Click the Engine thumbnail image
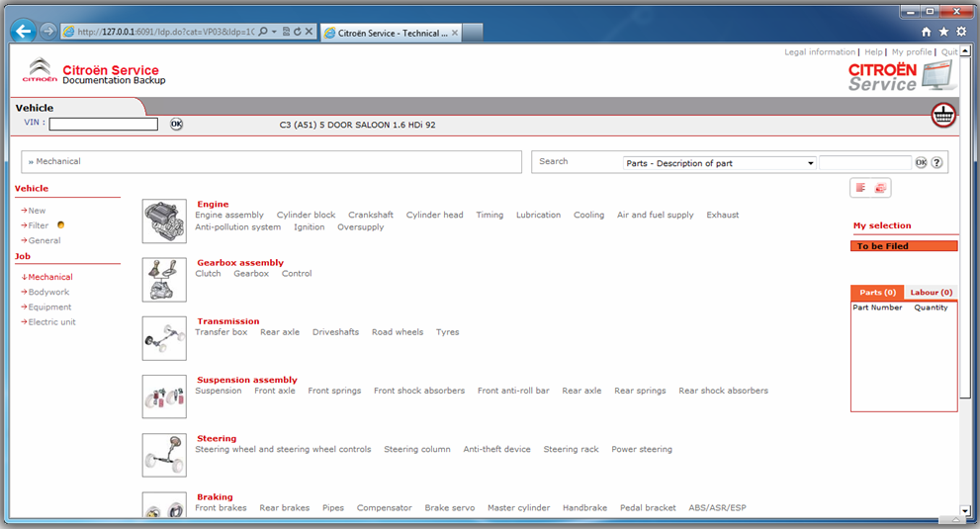Viewport: 980px width, 529px height. click(164, 220)
